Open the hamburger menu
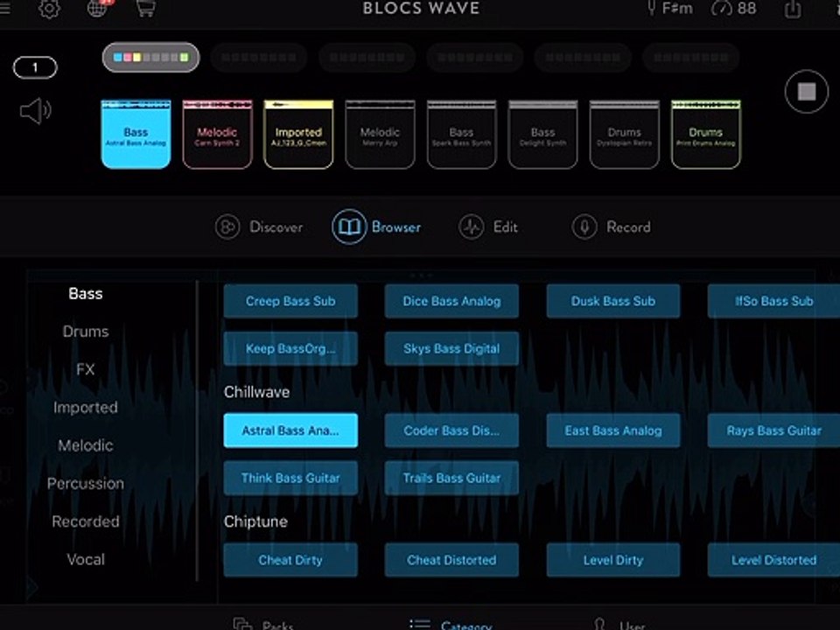Image resolution: width=840 pixels, height=630 pixels. pos(5,8)
